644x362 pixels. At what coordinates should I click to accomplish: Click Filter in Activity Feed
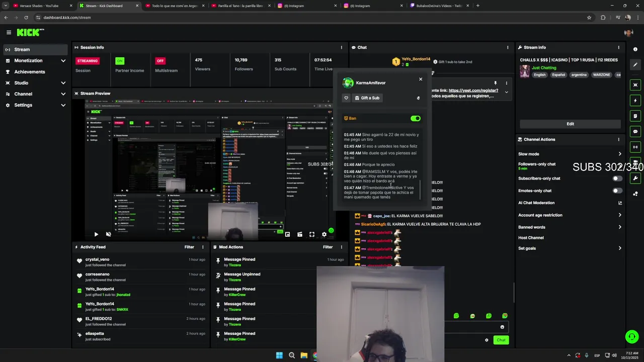coord(189,247)
